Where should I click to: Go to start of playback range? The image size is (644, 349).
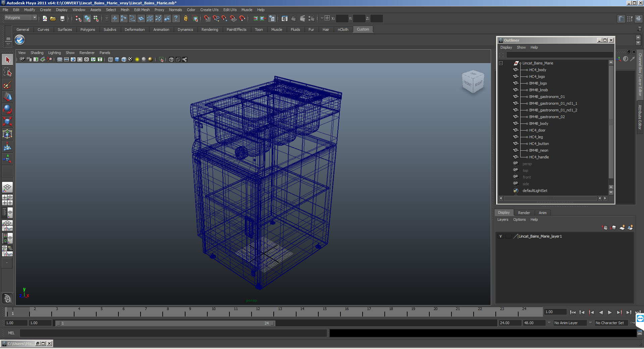[x=573, y=312]
